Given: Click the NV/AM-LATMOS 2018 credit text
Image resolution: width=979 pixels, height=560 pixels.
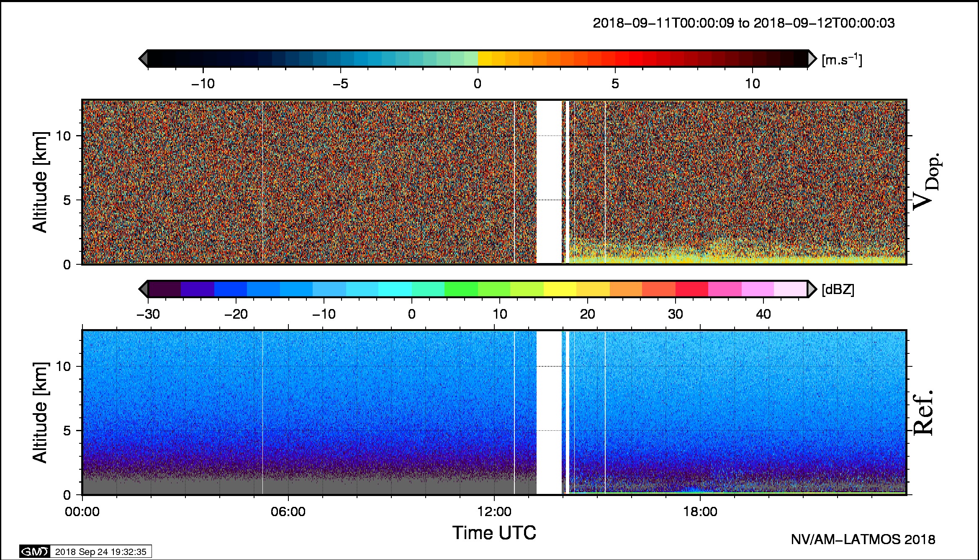Looking at the screenshot, I should [863, 540].
